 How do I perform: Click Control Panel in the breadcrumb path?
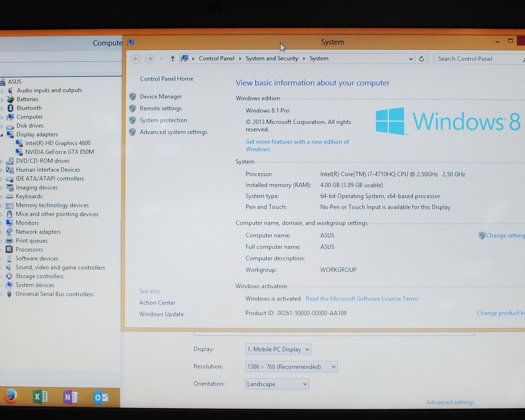(216, 59)
